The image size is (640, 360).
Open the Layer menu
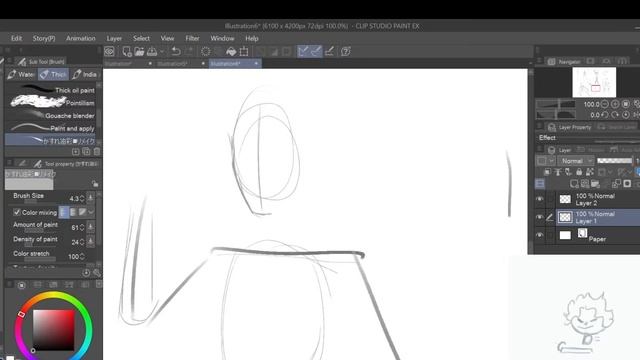coord(114,38)
